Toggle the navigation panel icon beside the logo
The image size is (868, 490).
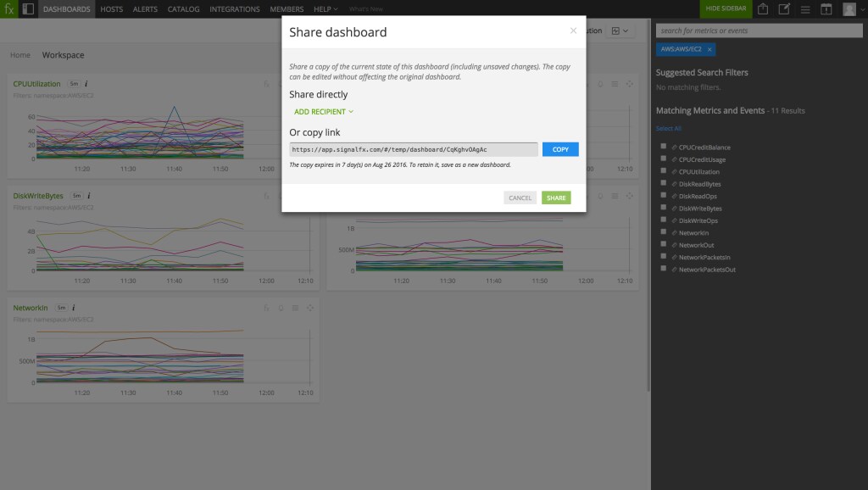[x=28, y=8]
